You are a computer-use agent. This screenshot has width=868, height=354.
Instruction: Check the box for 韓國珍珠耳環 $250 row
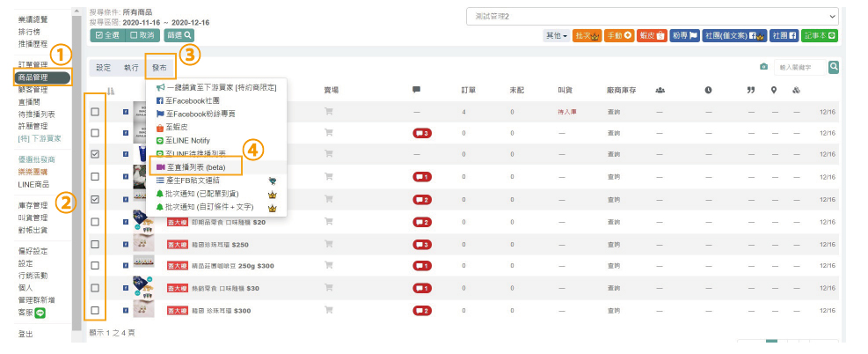95,244
